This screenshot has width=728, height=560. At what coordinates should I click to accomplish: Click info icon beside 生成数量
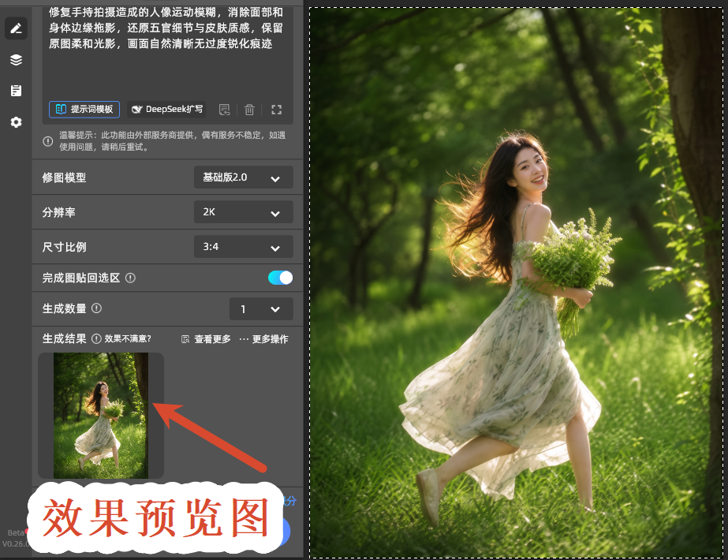point(96,308)
